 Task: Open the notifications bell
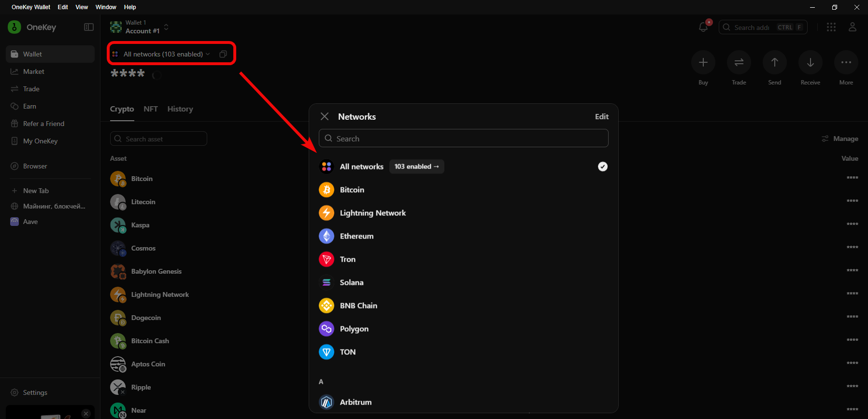click(703, 27)
